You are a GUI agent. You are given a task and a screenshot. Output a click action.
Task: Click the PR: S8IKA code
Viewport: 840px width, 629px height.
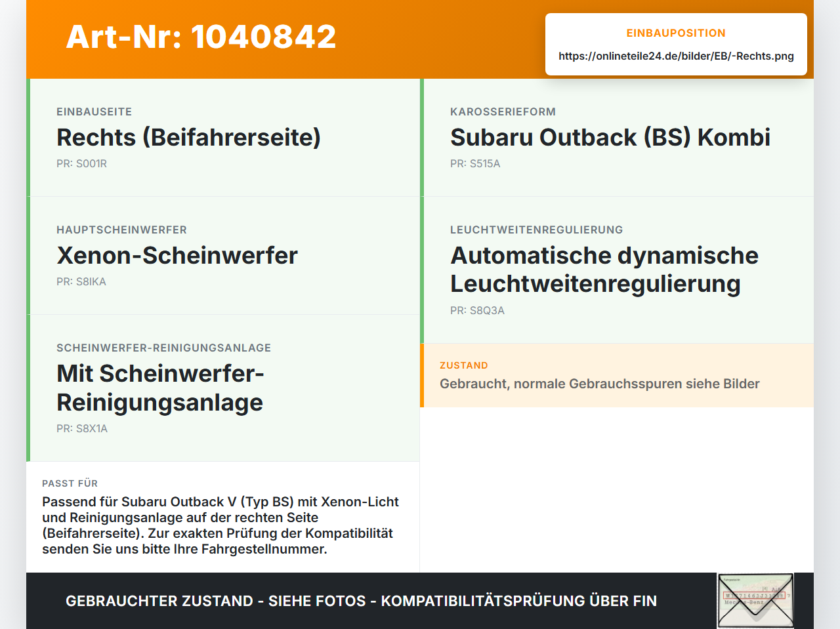(x=81, y=281)
